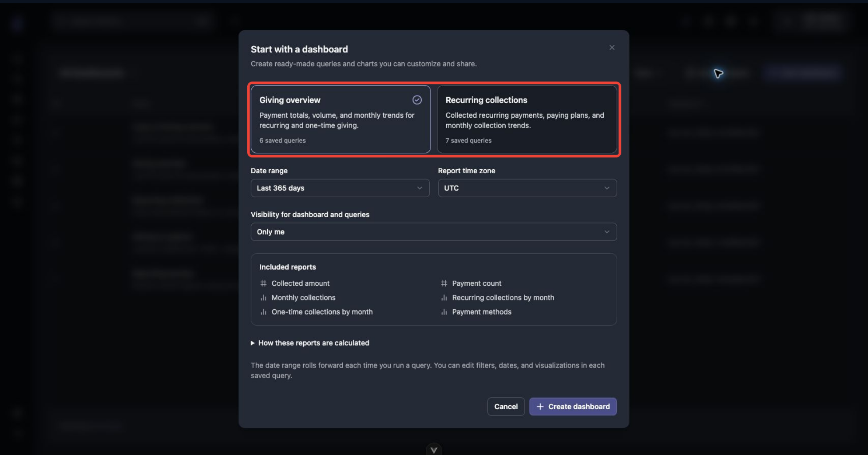Click the Included reports heading
This screenshot has width=868, height=455.
(288, 267)
